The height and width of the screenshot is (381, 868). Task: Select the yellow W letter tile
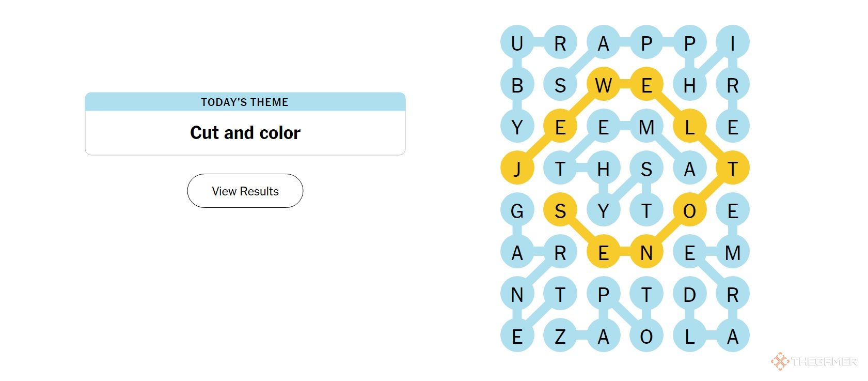point(603,84)
